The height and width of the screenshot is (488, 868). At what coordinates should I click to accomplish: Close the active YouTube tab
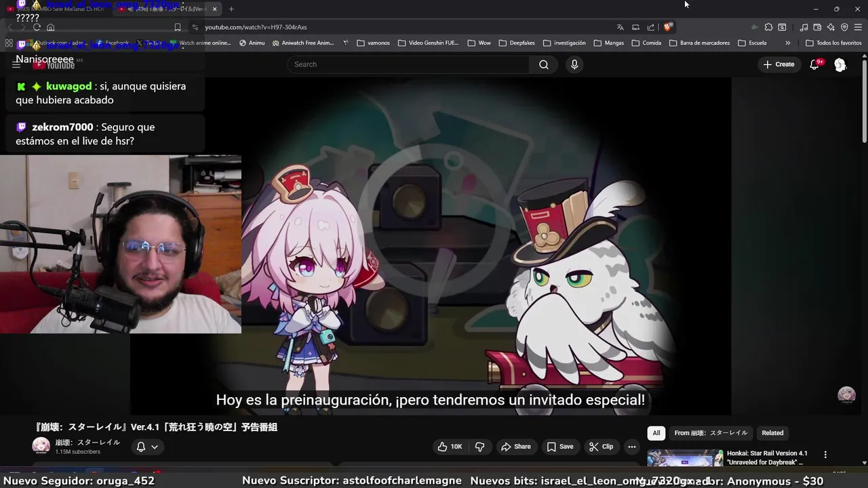(x=215, y=9)
